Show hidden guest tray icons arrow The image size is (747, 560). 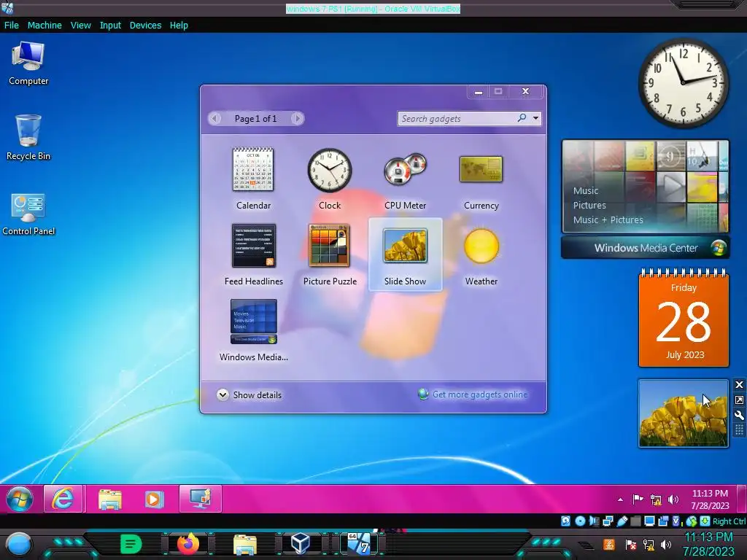620,499
